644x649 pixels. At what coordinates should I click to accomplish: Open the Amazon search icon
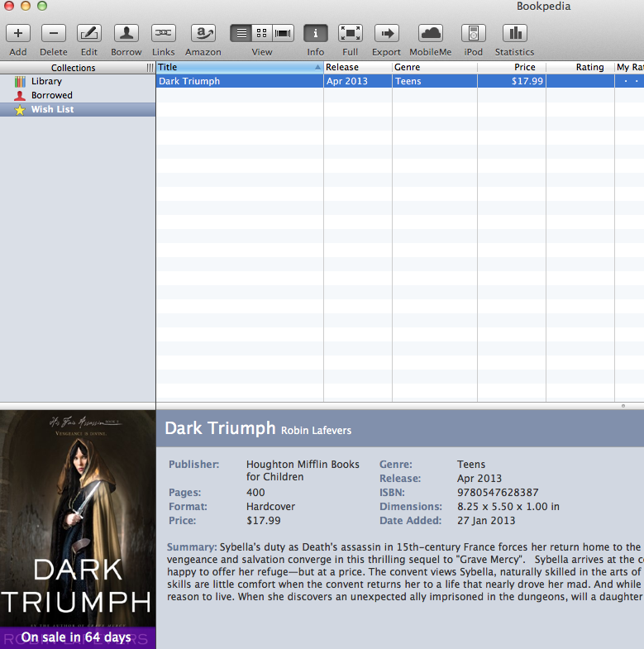203,34
